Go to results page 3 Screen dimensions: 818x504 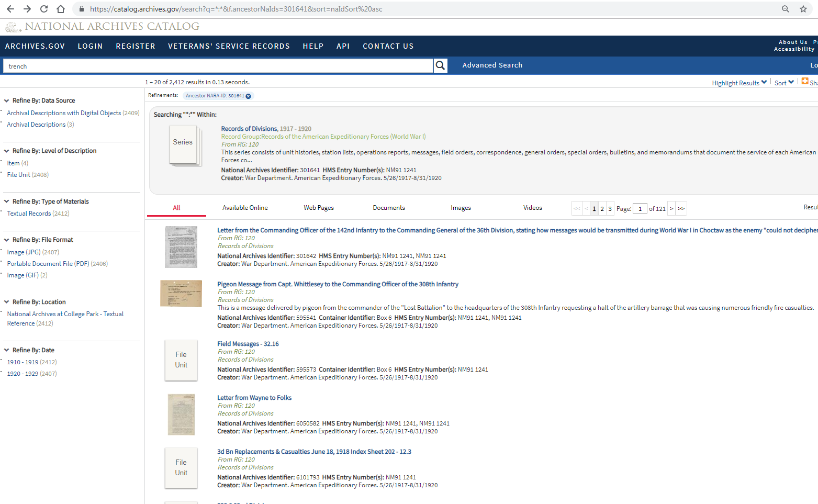610,208
